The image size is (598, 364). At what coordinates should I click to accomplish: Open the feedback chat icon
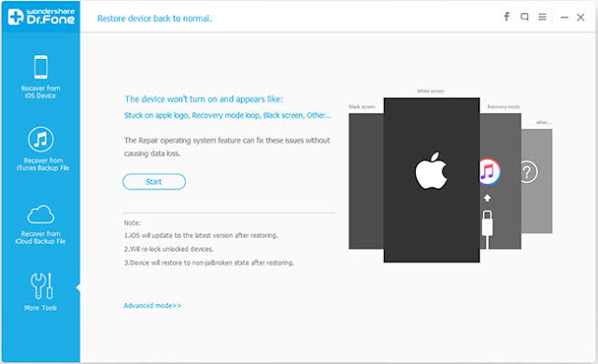(524, 17)
